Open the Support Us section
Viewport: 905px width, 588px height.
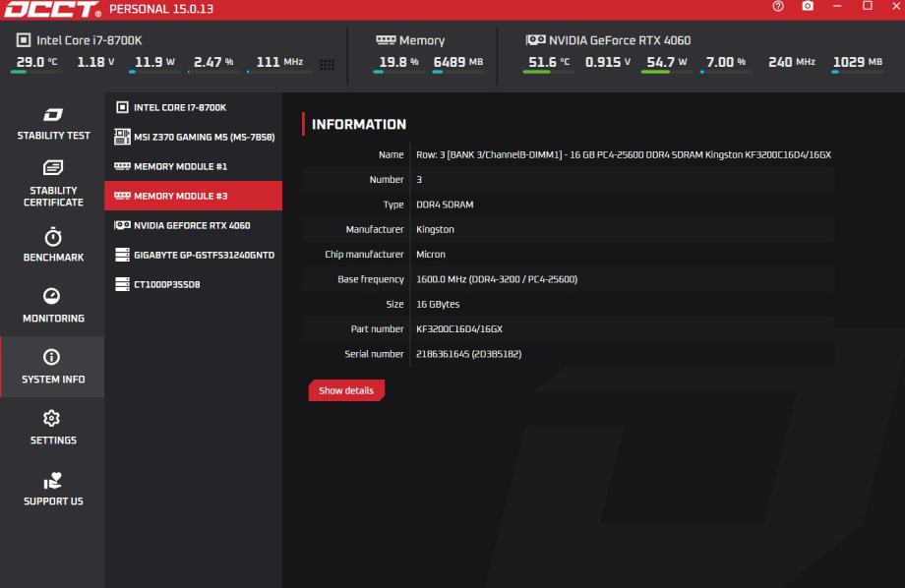tap(53, 489)
